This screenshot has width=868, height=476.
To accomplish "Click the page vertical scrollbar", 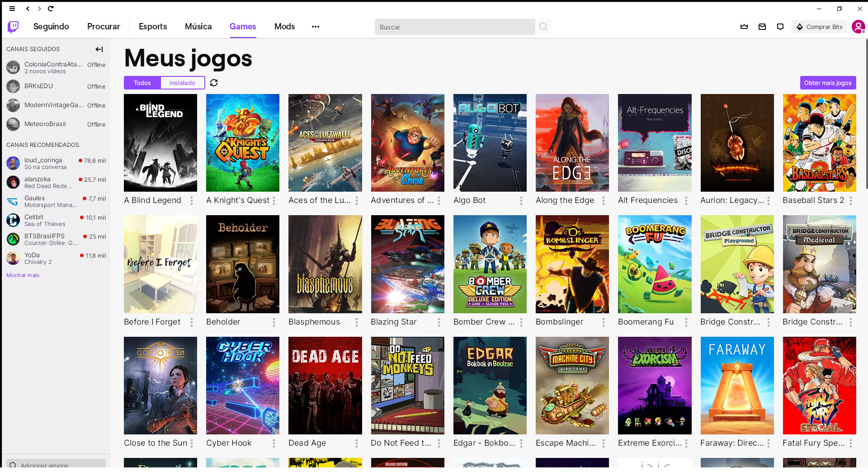I will pyautogui.click(x=866, y=114).
